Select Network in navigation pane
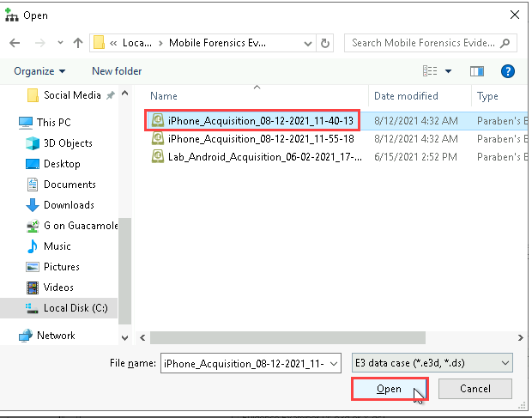Viewport: 532px width, 418px height. pos(56,336)
